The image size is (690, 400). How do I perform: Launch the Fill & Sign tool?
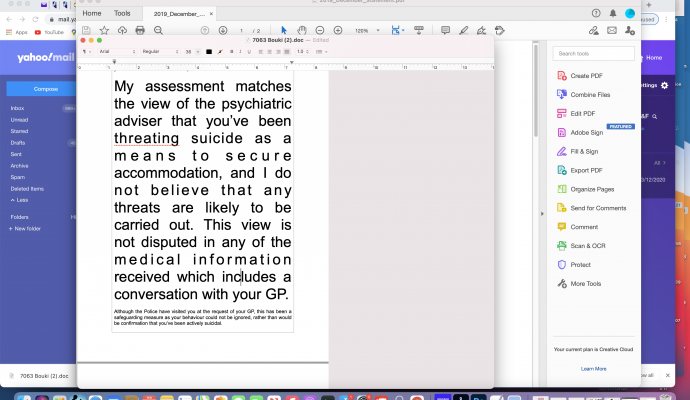click(585, 151)
